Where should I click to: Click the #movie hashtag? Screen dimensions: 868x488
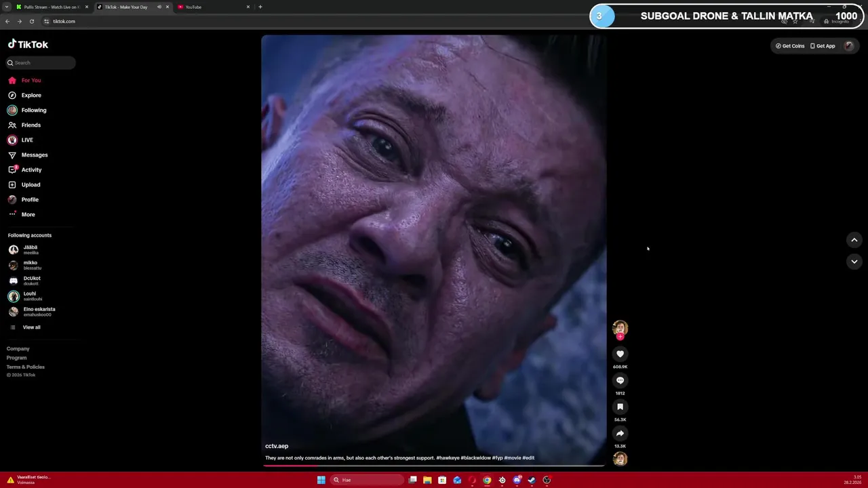513,458
